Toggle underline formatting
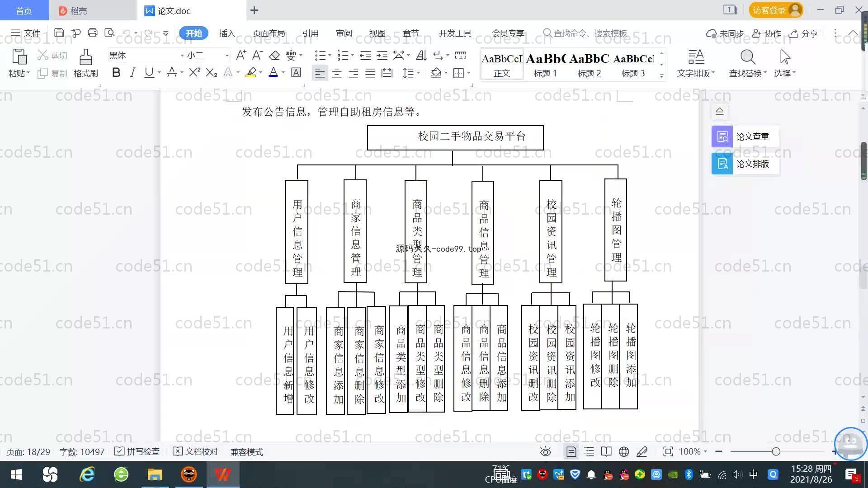The height and width of the screenshot is (488, 868). click(149, 72)
